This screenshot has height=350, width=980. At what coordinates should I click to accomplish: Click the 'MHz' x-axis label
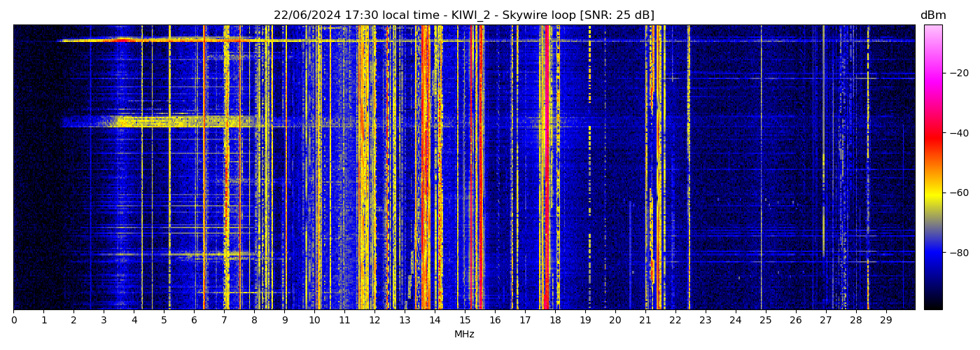(x=464, y=335)
